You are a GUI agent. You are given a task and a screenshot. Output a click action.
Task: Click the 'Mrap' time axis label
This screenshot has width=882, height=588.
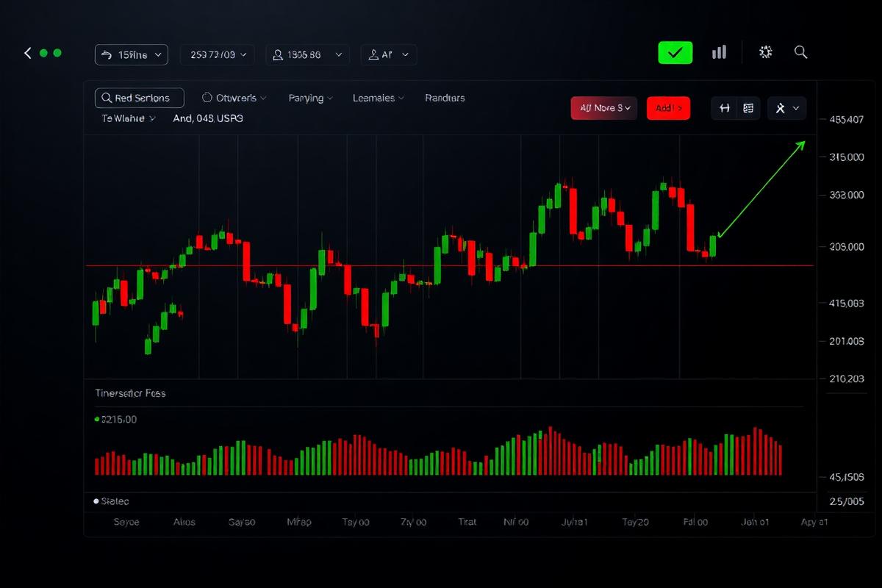298,522
